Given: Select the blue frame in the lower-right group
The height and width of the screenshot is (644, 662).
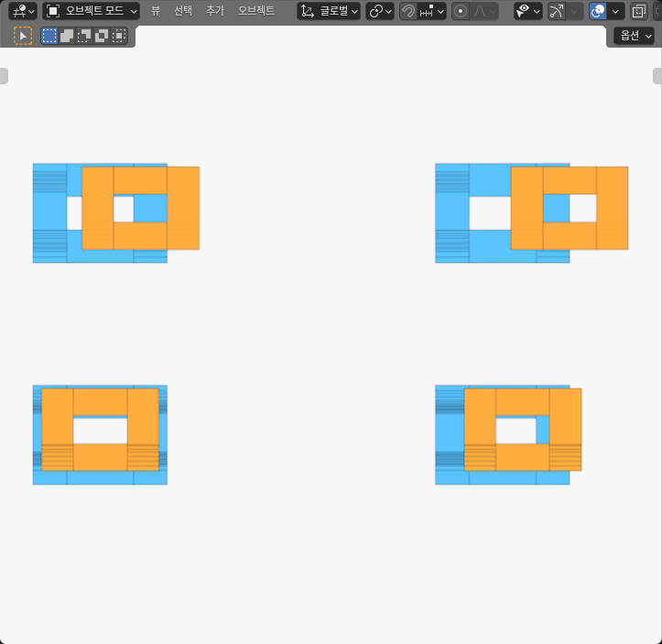Looking at the screenshot, I should tap(450, 435).
